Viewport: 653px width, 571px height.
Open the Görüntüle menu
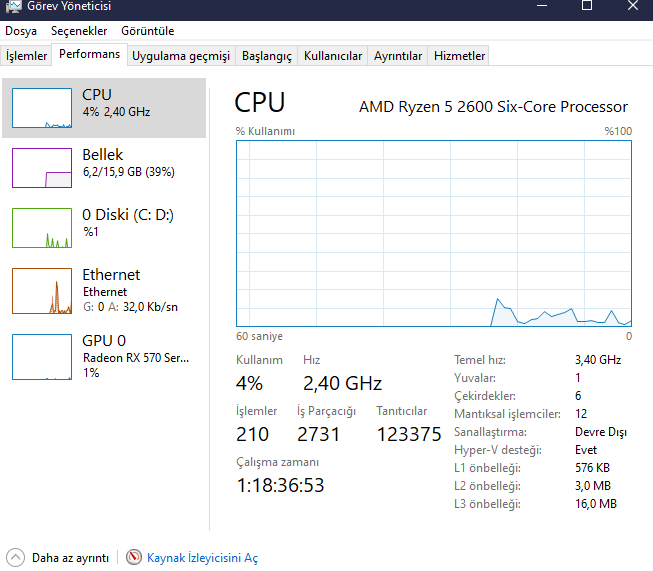[147, 31]
